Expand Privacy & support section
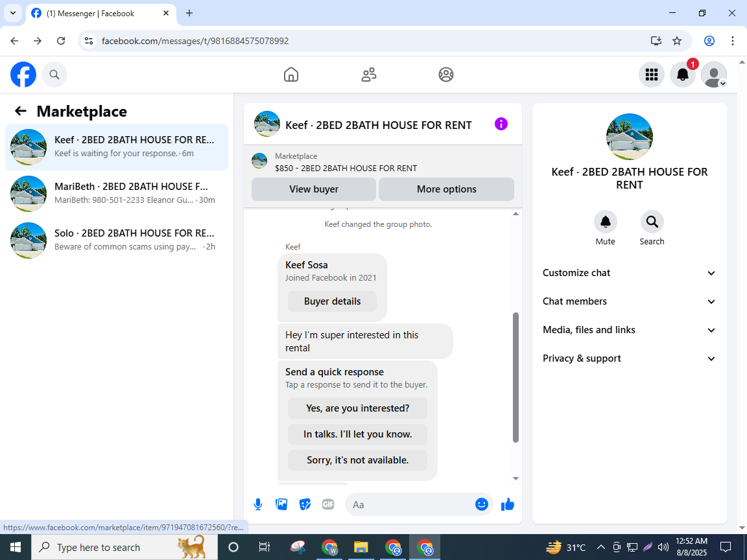This screenshot has height=560, width=747. tap(630, 358)
